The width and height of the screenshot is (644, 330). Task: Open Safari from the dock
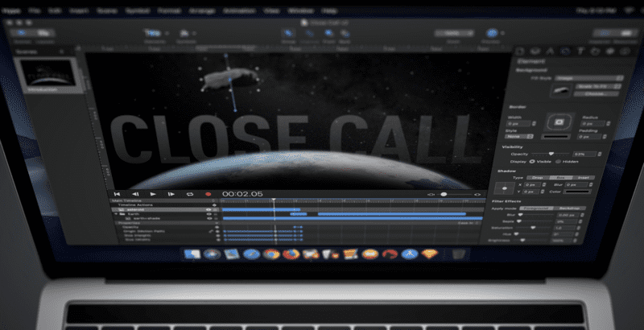(250, 254)
